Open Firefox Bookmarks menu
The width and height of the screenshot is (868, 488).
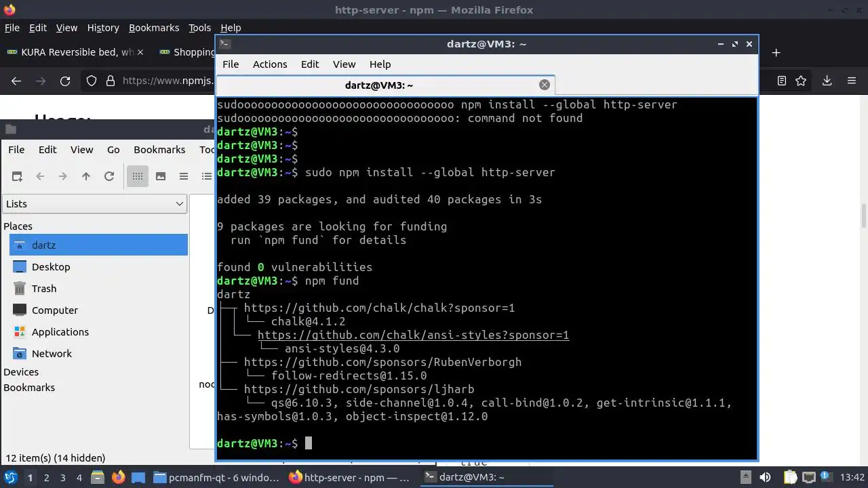click(x=154, y=28)
